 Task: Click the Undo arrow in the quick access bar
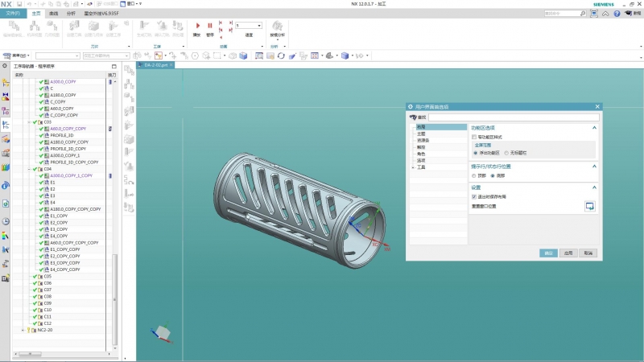pyautogui.click(x=29, y=4)
